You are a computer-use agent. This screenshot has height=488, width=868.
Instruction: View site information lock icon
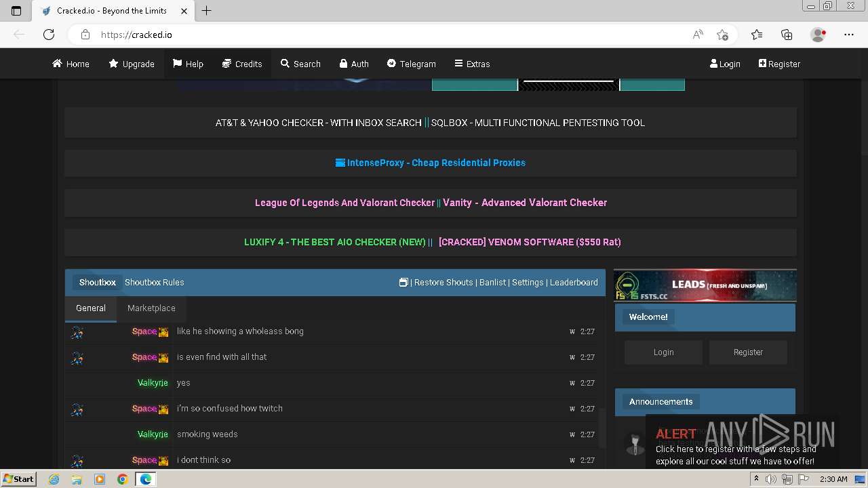tap(85, 35)
